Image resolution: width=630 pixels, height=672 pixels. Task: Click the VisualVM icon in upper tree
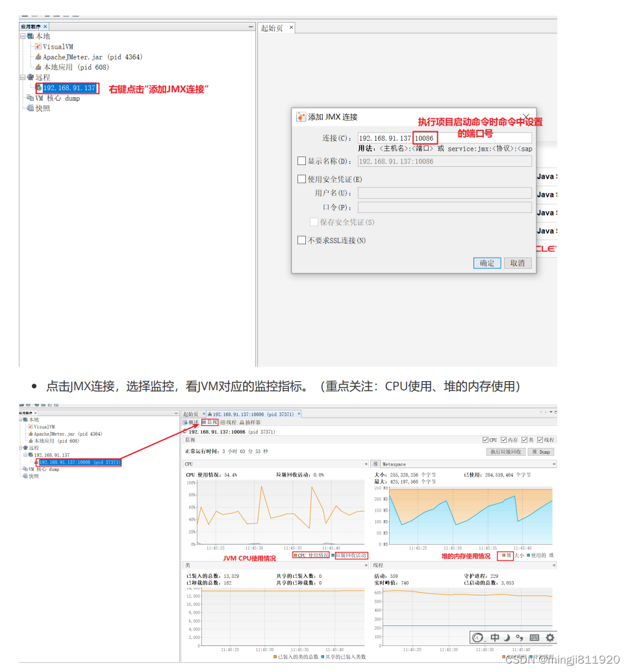point(38,46)
